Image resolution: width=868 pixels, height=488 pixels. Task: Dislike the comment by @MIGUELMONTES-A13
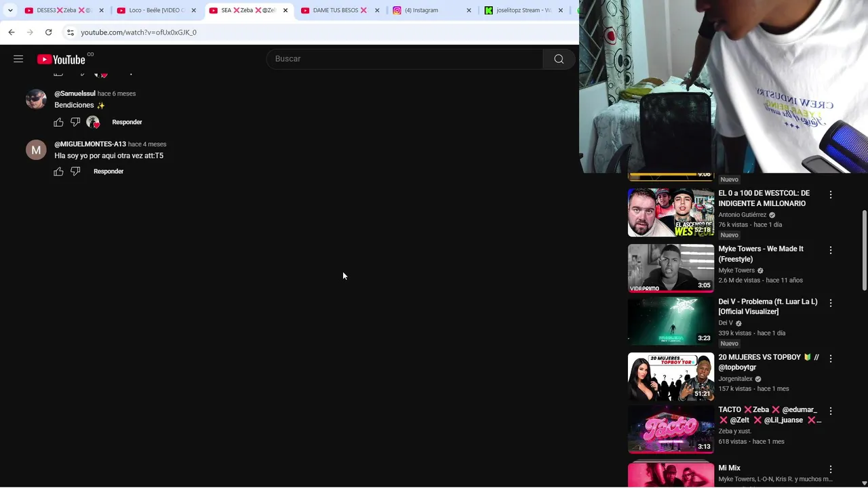click(x=75, y=171)
